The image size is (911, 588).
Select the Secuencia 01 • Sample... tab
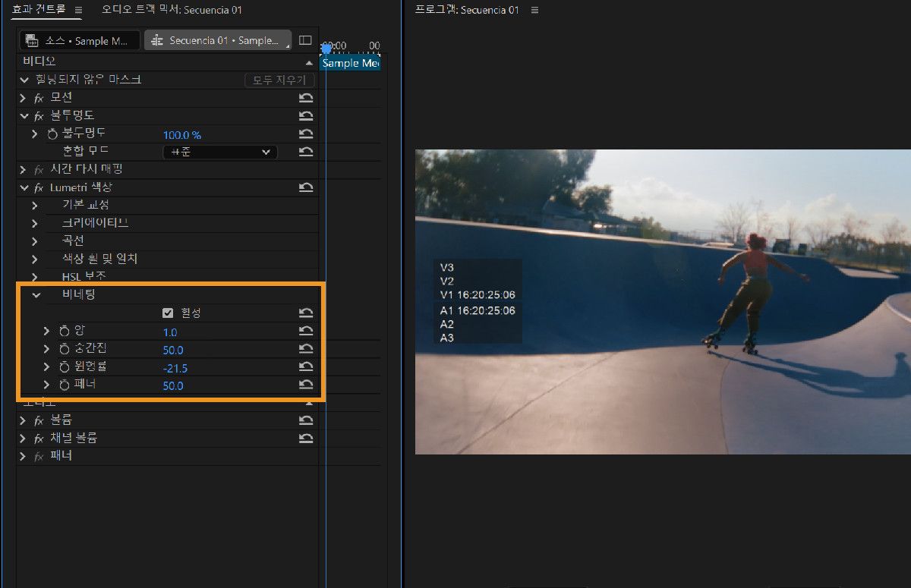[x=218, y=40]
